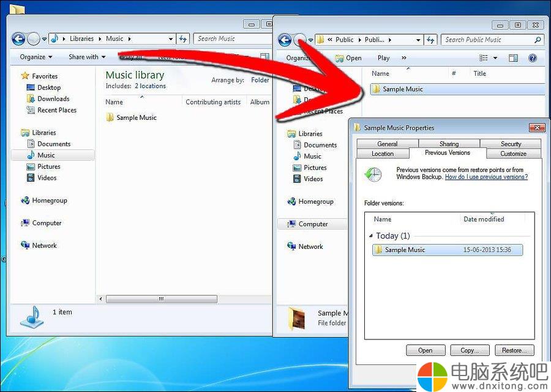Viewport: 551px width, 392px height.
Task: Open Network in left window
Action: coord(39,245)
